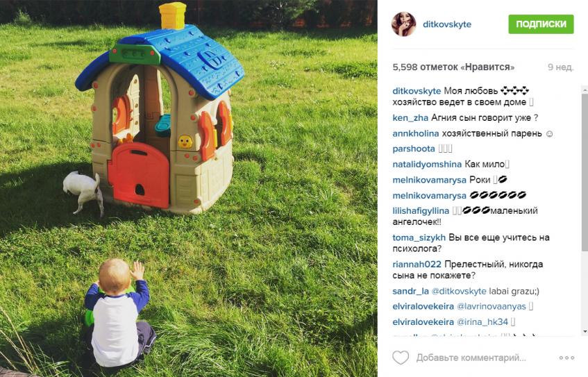
Task: Open natalidyomshina commenter profile
Action: coord(427,165)
